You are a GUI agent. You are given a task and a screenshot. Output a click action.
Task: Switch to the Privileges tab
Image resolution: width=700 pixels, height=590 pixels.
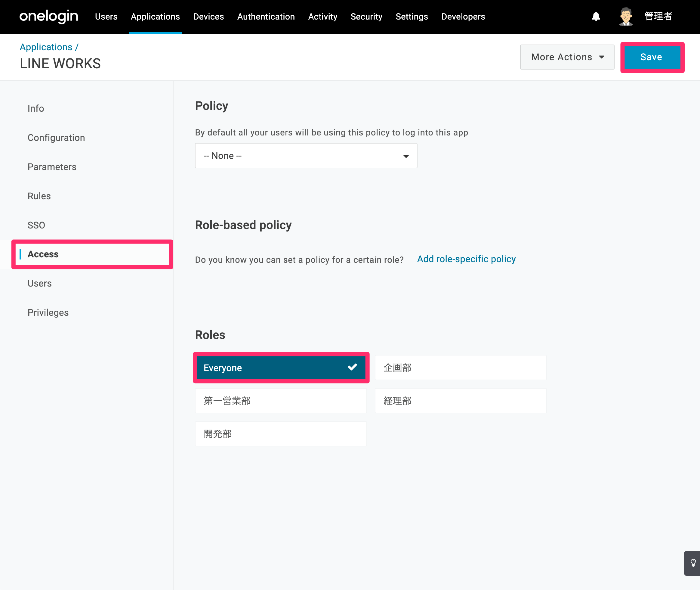tap(48, 312)
